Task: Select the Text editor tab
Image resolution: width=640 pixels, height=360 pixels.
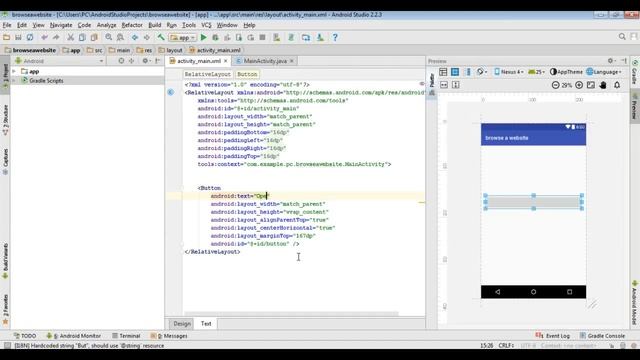Action: [x=206, y=324]
